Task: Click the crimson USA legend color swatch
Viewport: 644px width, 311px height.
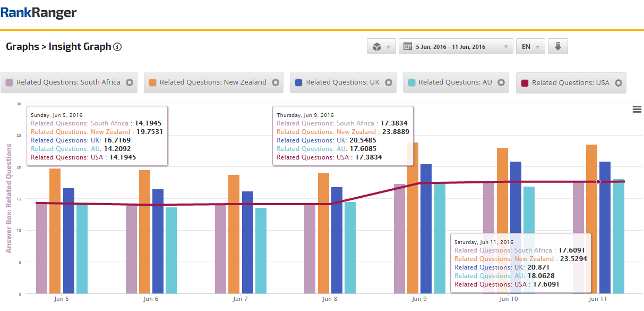Action: pos(525,83)
